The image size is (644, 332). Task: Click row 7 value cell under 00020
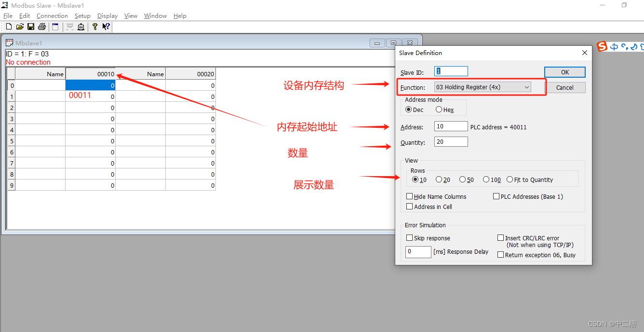click(x=190, y=163)
